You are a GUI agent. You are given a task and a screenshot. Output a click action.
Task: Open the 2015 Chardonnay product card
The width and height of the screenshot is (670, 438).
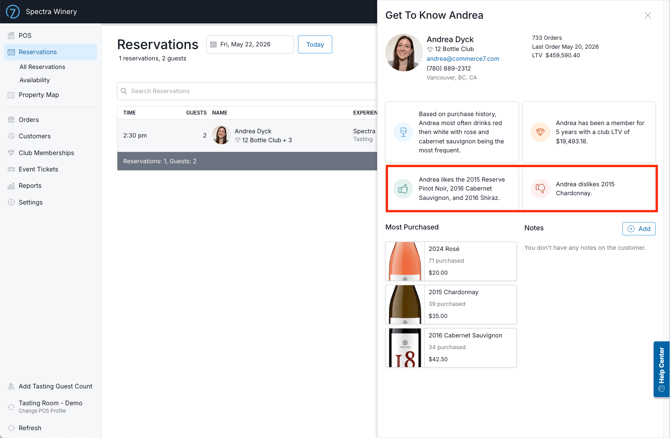click(x=451, y=304)
